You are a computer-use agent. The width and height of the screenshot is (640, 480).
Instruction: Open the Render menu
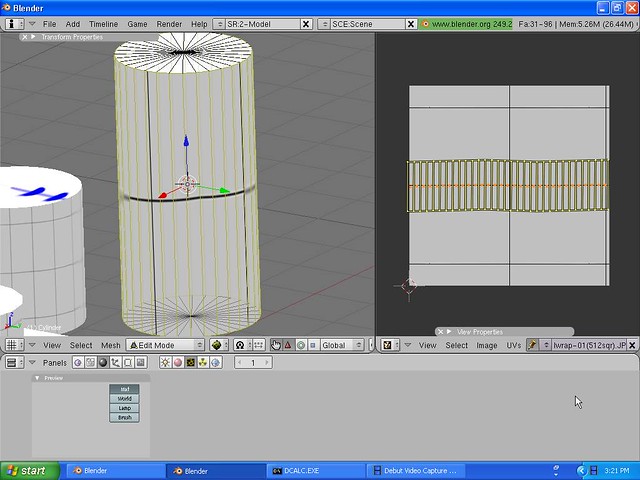coord(169,23)
